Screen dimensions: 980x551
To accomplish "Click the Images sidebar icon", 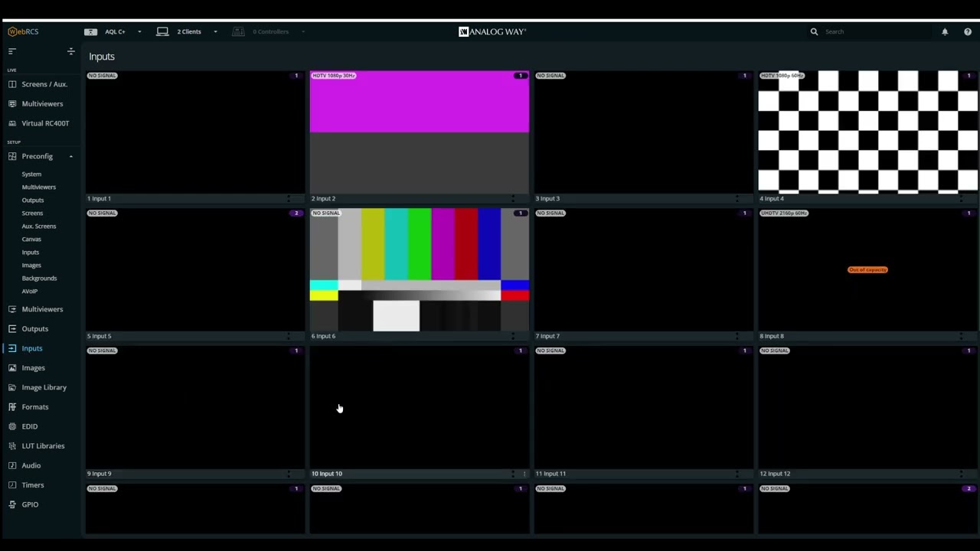I will 12,367.
